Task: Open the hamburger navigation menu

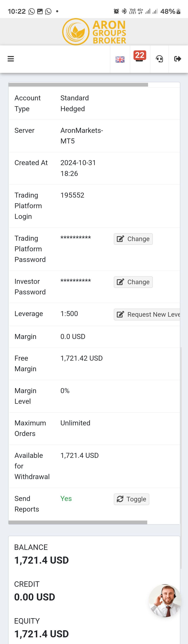Action: 11,59
